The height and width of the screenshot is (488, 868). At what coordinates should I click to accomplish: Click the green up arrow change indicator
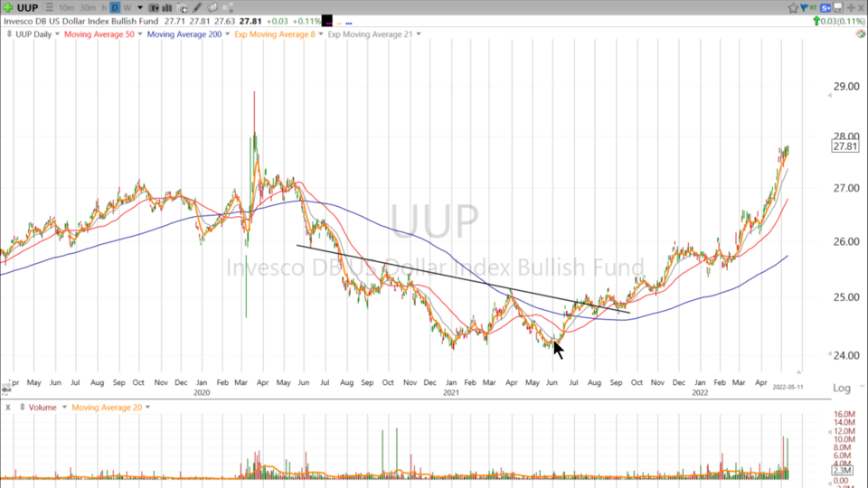pyautogui.click(x=816, y=21)
